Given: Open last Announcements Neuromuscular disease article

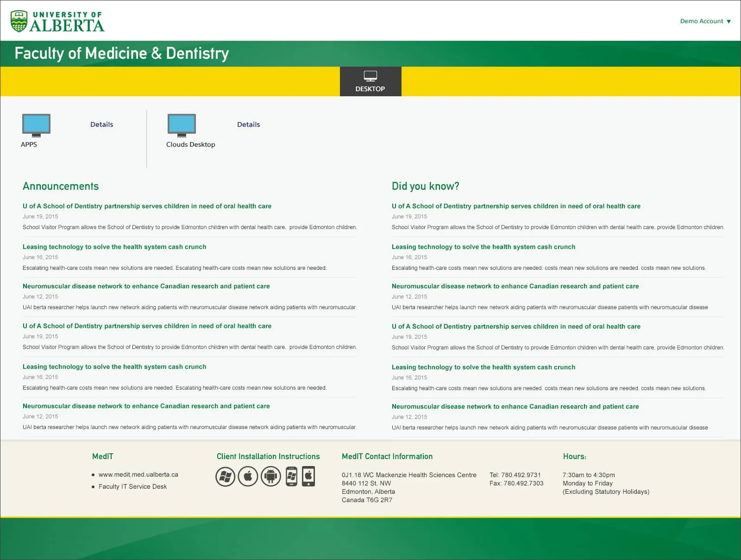Looking at the screenshot, I should [x=146, y=406].
